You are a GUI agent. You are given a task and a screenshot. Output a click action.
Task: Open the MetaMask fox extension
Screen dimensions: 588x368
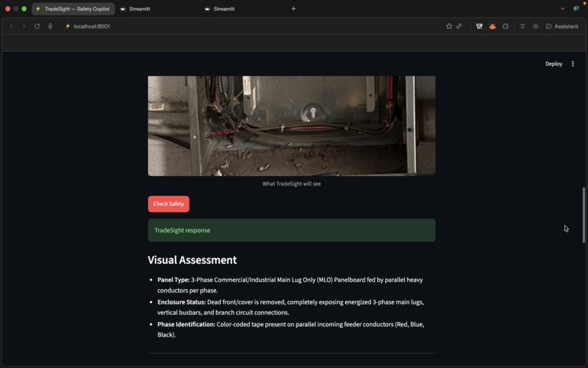pos(492,26)
